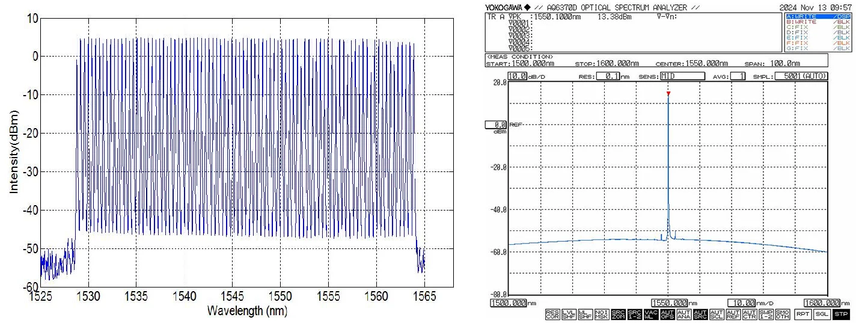Click the NOI MSK noise mask icon
This screenshot has height=323, width=868.
click(x=601, y=314)
